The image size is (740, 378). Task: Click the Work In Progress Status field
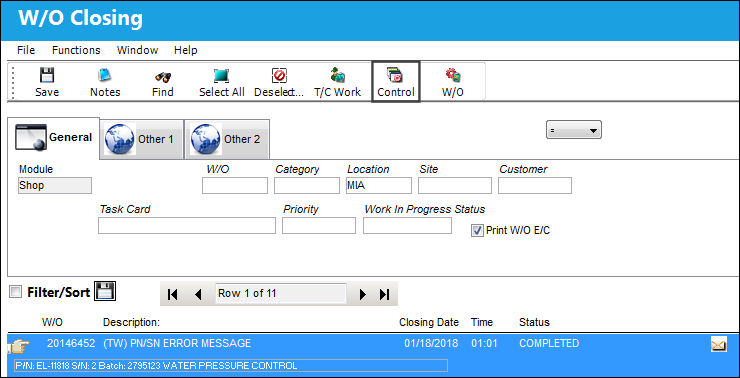pos(407,226)
